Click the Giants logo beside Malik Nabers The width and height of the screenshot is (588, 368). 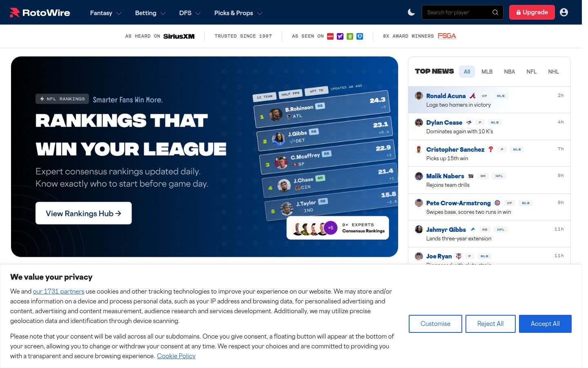[x=471, y=176]
